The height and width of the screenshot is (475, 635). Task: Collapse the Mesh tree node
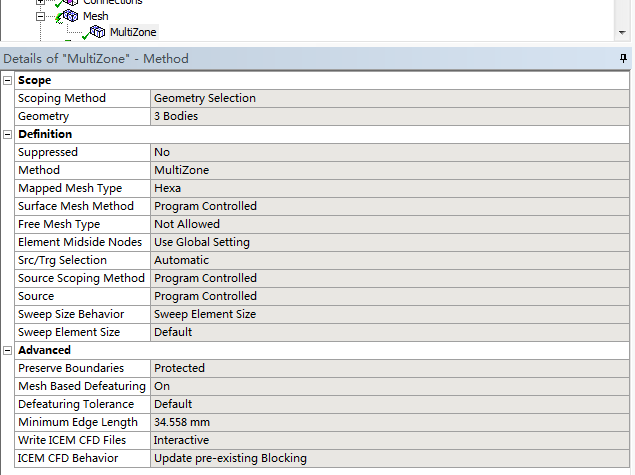tap(41, 16)
